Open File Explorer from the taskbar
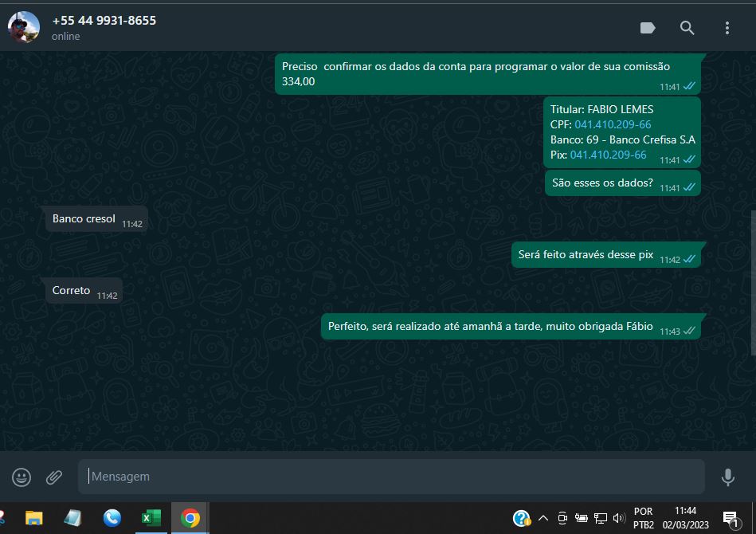Screen dimensions: 756x534 pyautogui.click(x=33, y=518)
